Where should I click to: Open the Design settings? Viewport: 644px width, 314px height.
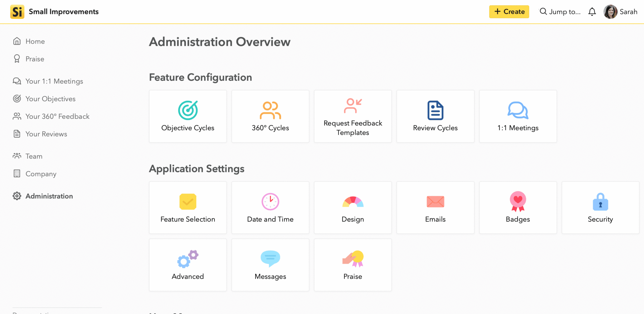coord(353,208)
